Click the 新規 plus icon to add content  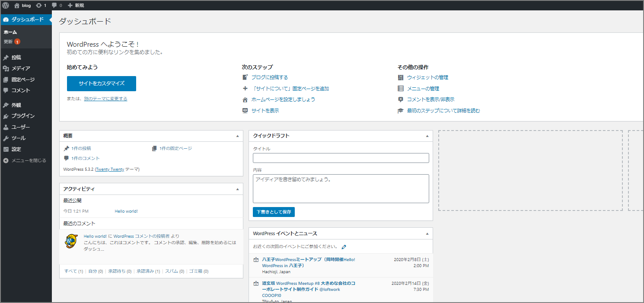[69, 6]
